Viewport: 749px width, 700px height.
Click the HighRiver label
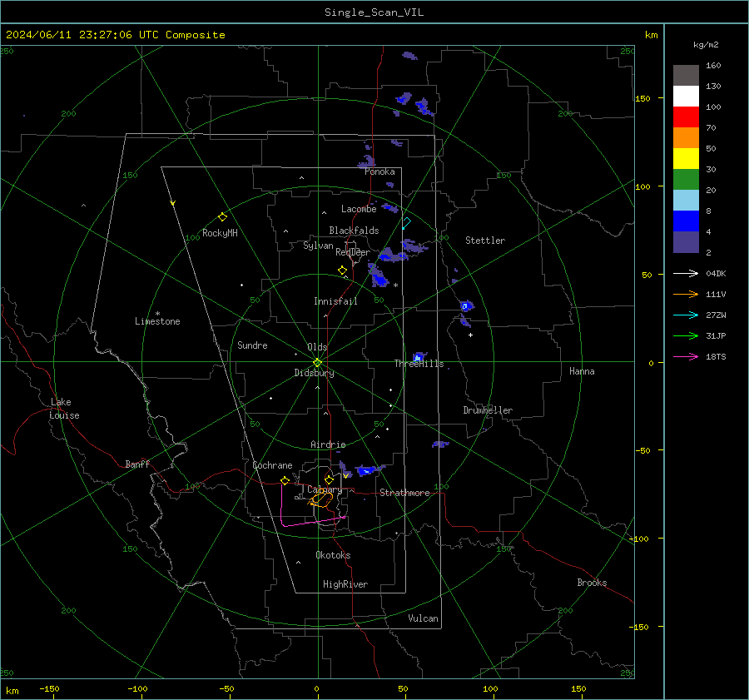coord(345,584)
